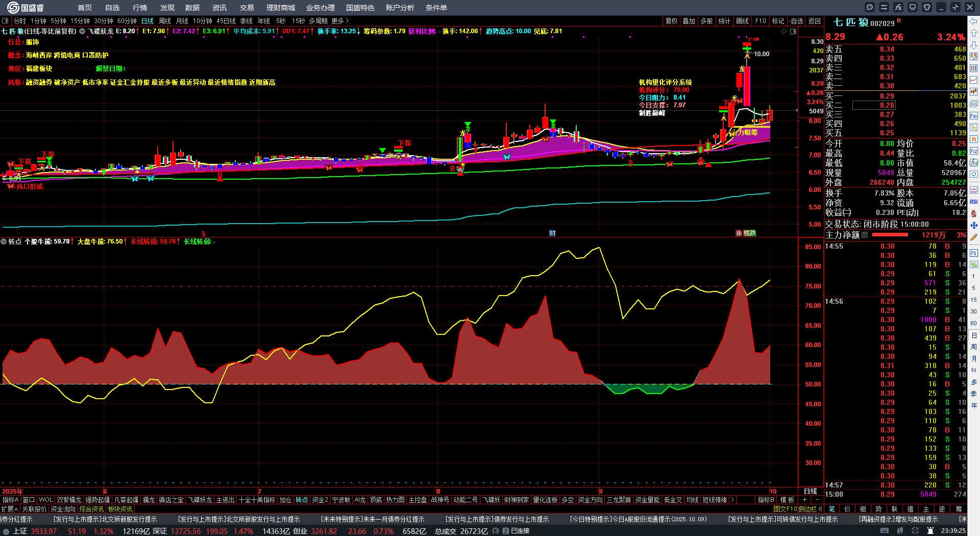Expand the 更多 period options
980x536 pixels.
(x=340, y=21)
